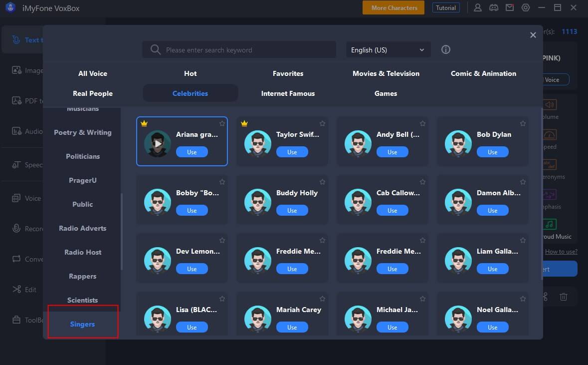Click the info icon beside language selector
This screenshot has width=588, height=365.
[x=446, y=49]
